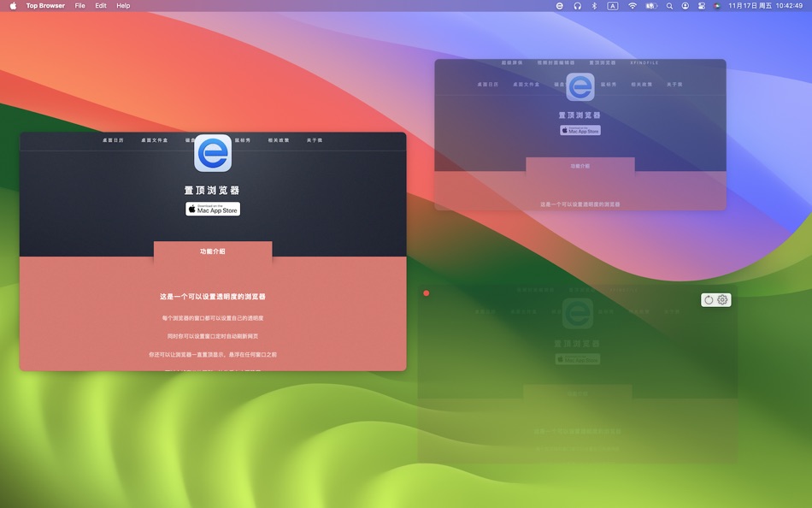Click 关于我 link in the top-right window

[x=674, y=84]
